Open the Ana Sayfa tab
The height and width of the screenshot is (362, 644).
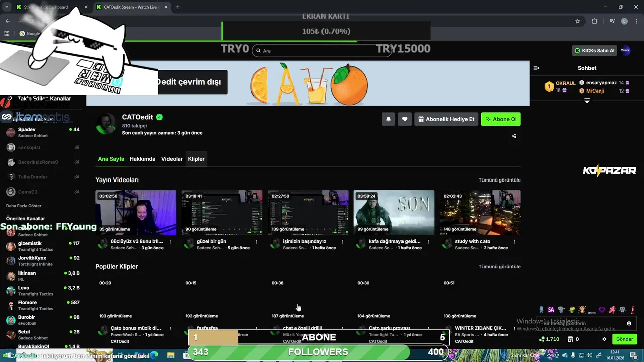(x=111, y=159)
